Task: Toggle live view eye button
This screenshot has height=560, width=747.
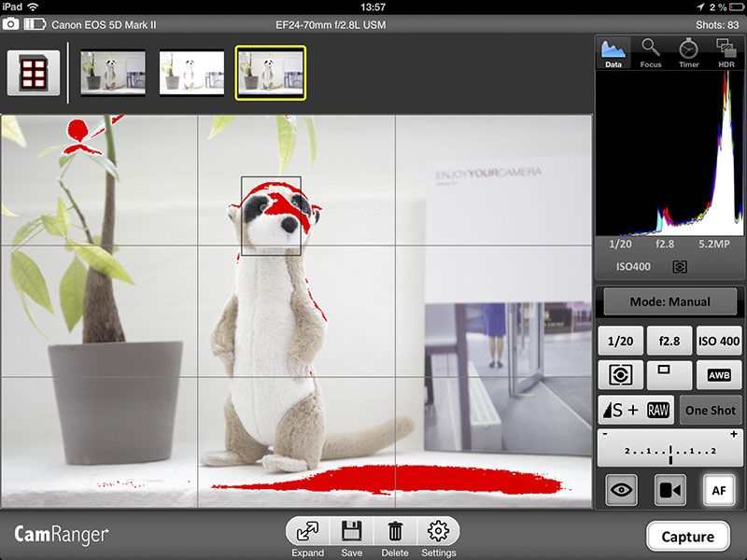Action: (621, 489)
